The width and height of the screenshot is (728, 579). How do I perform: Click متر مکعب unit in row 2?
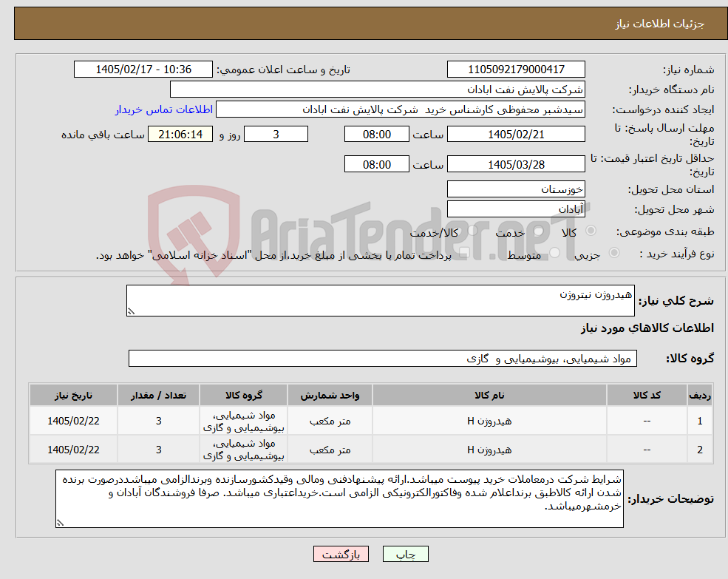pos(330,450)
